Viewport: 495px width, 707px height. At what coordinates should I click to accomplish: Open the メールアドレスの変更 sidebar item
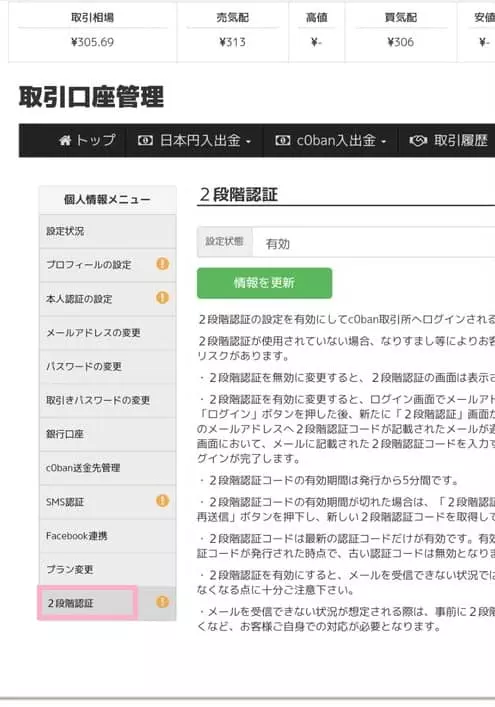point(108,333)
